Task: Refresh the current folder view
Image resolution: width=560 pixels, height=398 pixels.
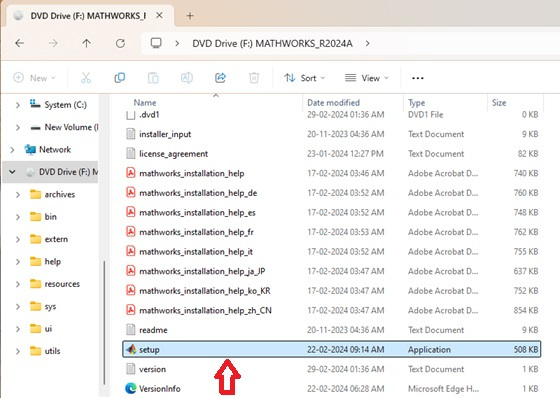Action: (120, 43)
